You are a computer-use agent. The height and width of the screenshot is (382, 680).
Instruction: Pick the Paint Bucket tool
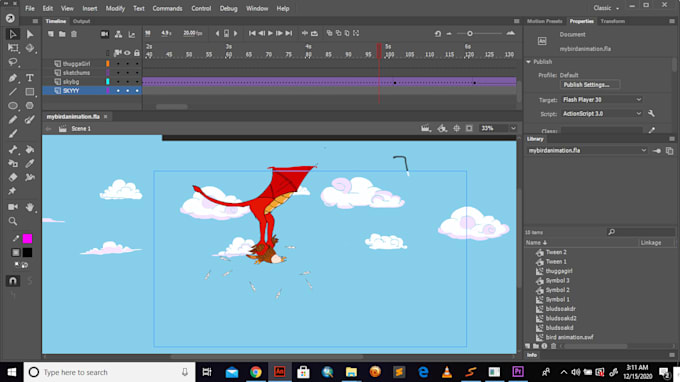coord(29,150)
